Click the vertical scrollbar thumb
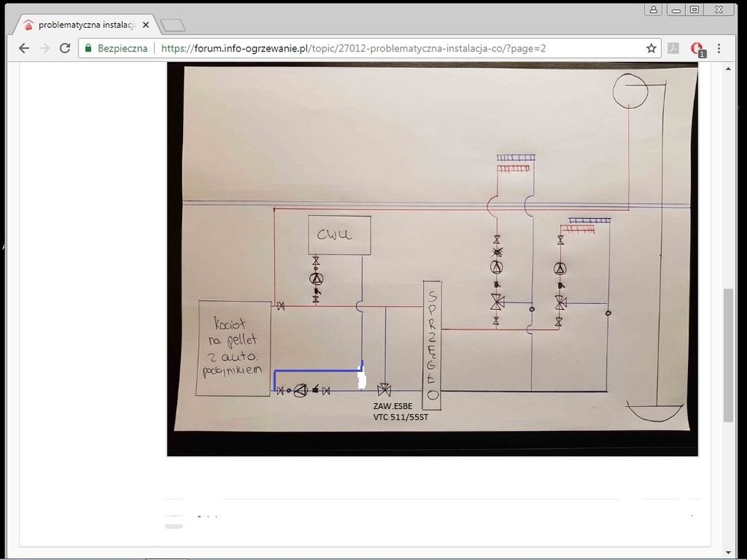 [x=728, y=355]
